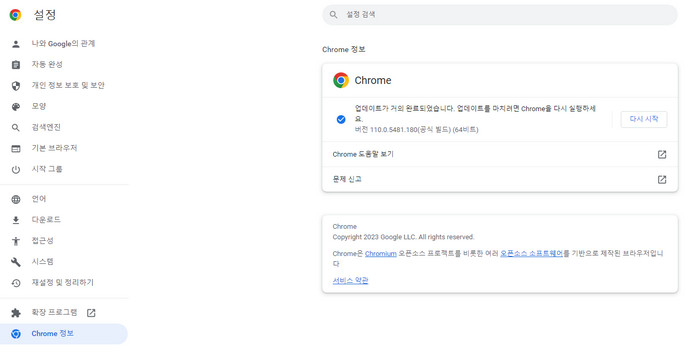Click the accessibility figure icon for 접근성
Image resolution: width=700 pixels, height=364 pixels.
click(16, 241)
